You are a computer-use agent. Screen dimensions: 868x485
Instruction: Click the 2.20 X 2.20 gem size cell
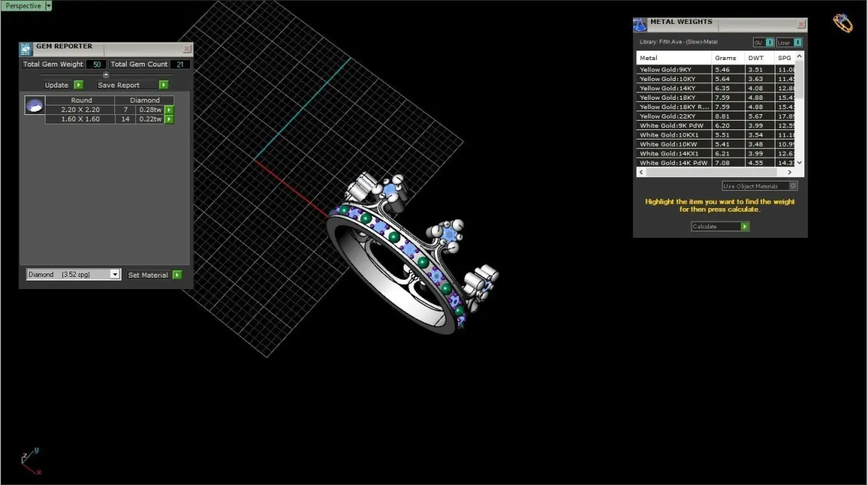(80, 110)
